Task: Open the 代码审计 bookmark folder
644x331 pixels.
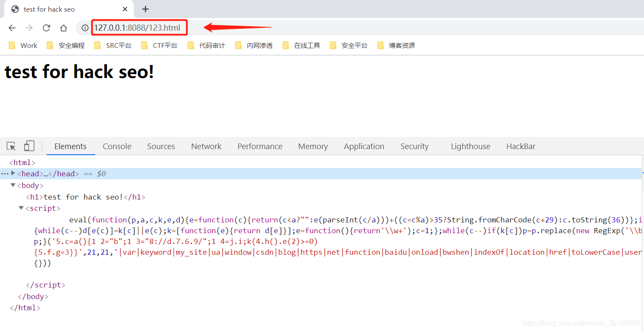Action: pyautogui.click(x=206, y=45)
